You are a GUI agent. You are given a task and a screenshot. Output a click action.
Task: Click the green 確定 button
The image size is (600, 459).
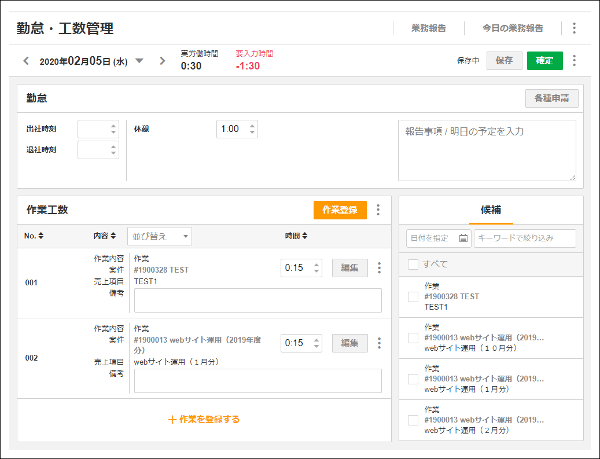(544, 60)
